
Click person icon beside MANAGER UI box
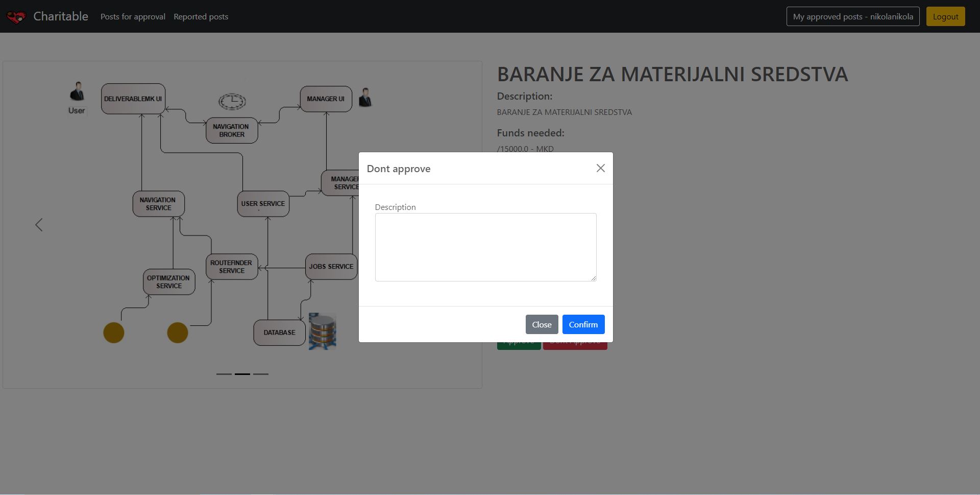[x=365, y=98]
